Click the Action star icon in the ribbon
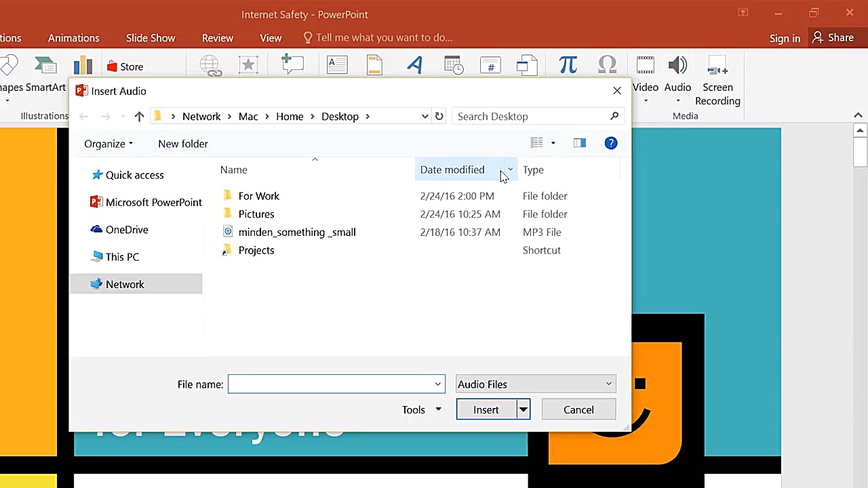 248,65
